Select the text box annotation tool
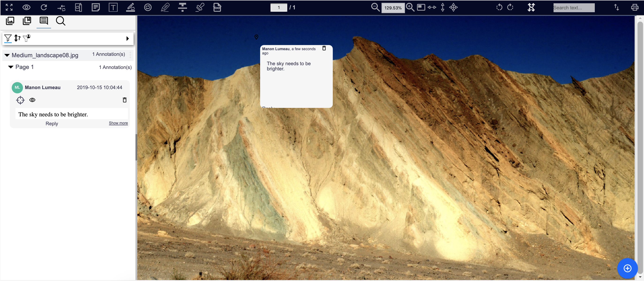 click(113, 8)
